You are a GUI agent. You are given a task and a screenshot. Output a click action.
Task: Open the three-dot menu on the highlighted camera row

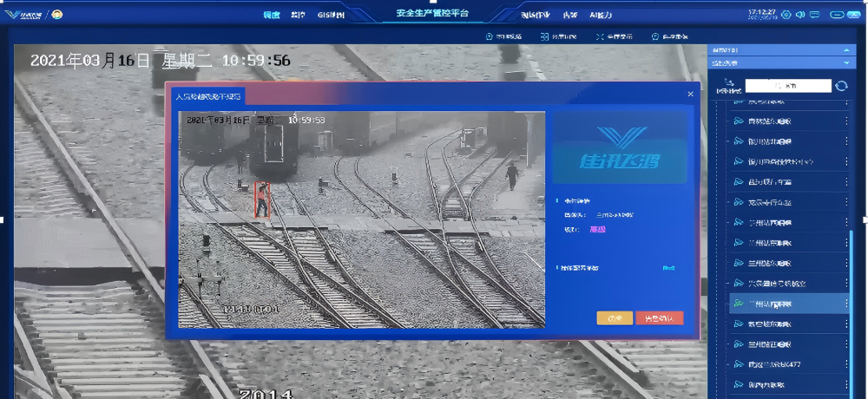(x=846, y=303)
